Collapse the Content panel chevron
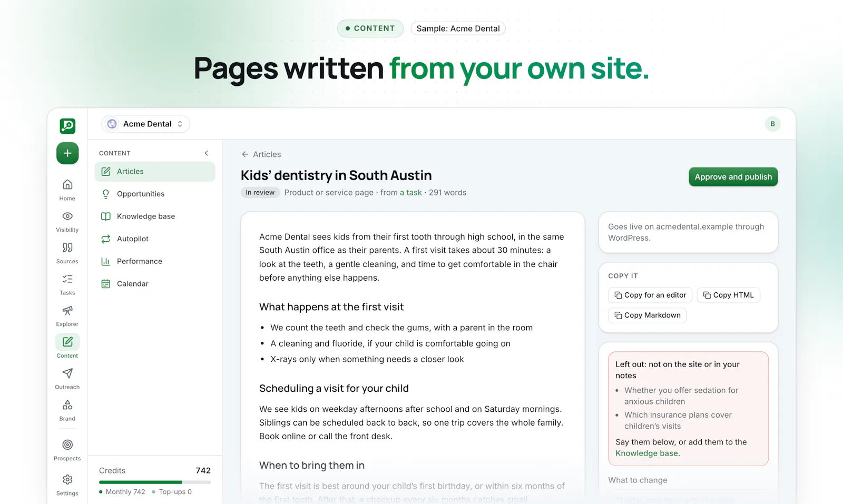The image size is (843, 504). [x=207, y=153]
